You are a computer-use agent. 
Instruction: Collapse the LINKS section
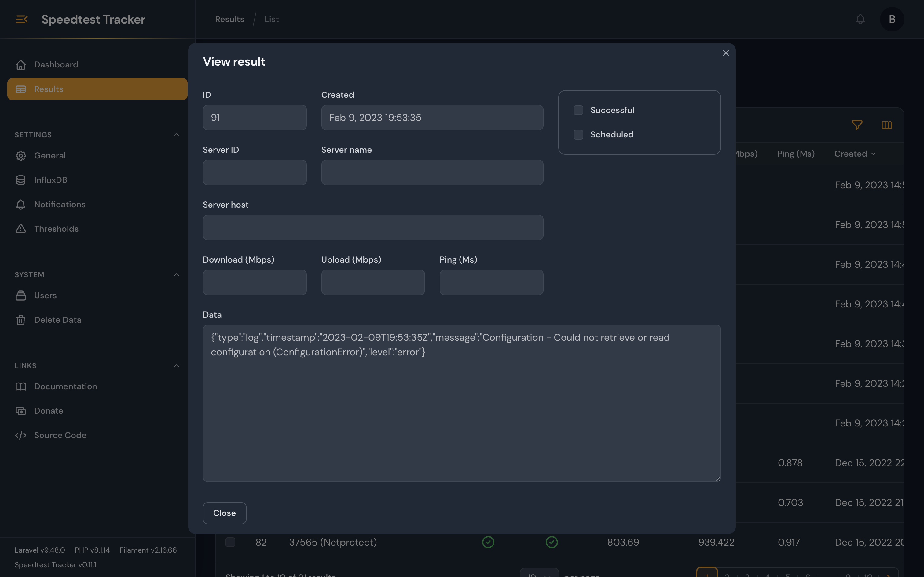(x=176, y=365)
